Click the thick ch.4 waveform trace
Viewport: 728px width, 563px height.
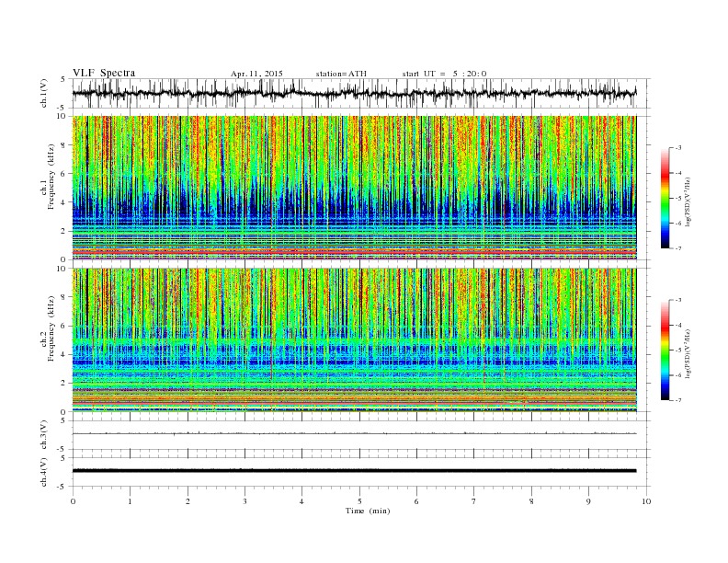click(x=354, y=471)
